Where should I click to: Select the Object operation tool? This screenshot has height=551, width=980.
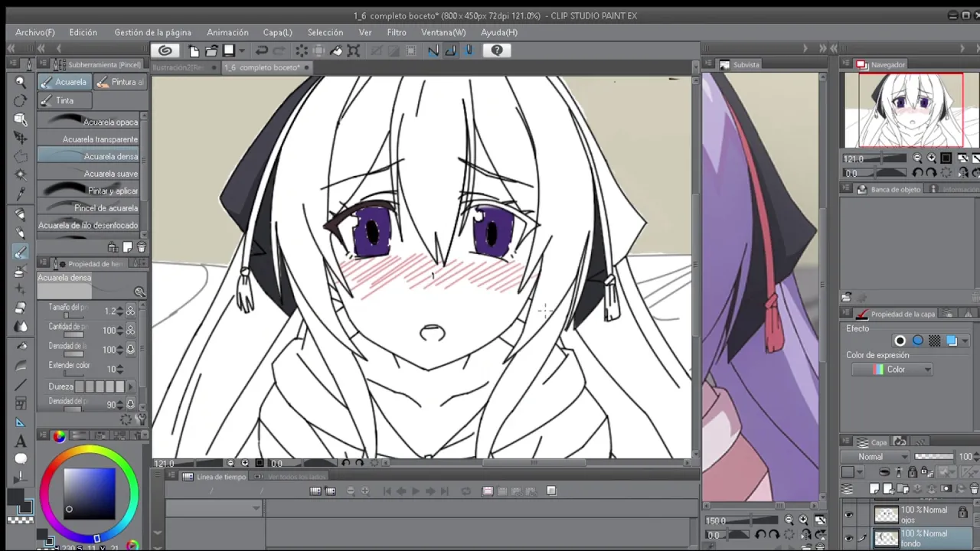tap(21, 119)
